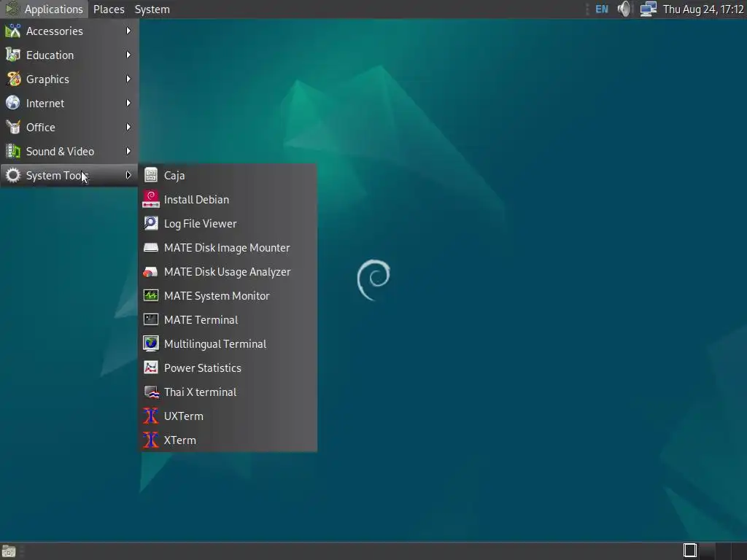This screenshot has height=560, width=747.
Task: Expand the Graphics submenu arrow
Action: coord(128,79)
